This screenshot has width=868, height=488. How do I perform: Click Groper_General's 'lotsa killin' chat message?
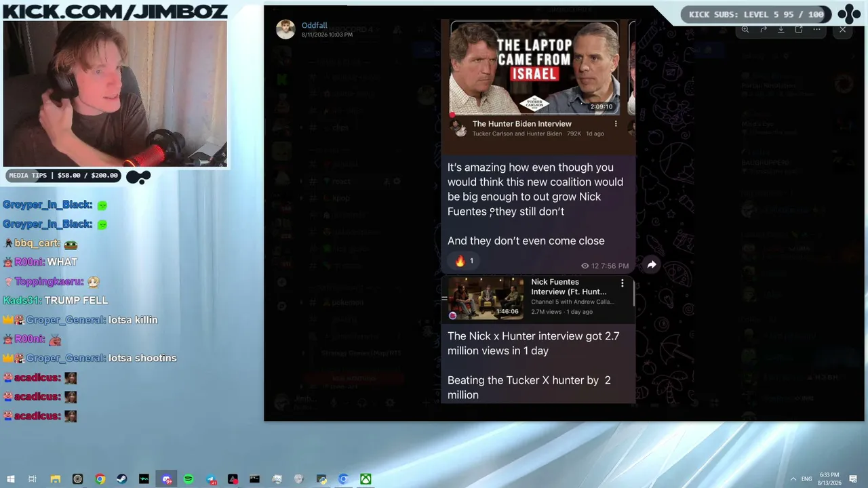[x=133, y=320]
